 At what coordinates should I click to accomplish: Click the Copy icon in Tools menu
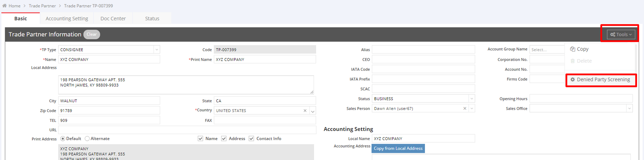click(573, 49)
